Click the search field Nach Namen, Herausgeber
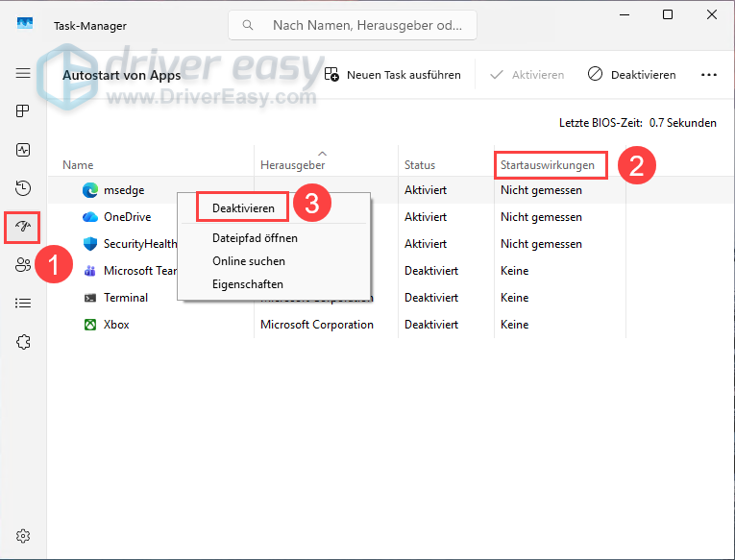The width and height of the screenshot is (735, 560). (x=353, y=25)
